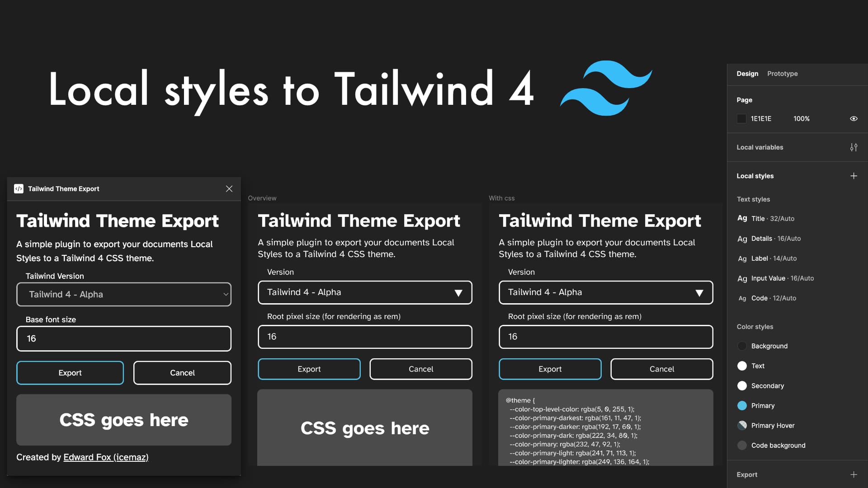Click the Export button in plugin
868x488 pixels.
pyautogui.click(x=70, y=372)
